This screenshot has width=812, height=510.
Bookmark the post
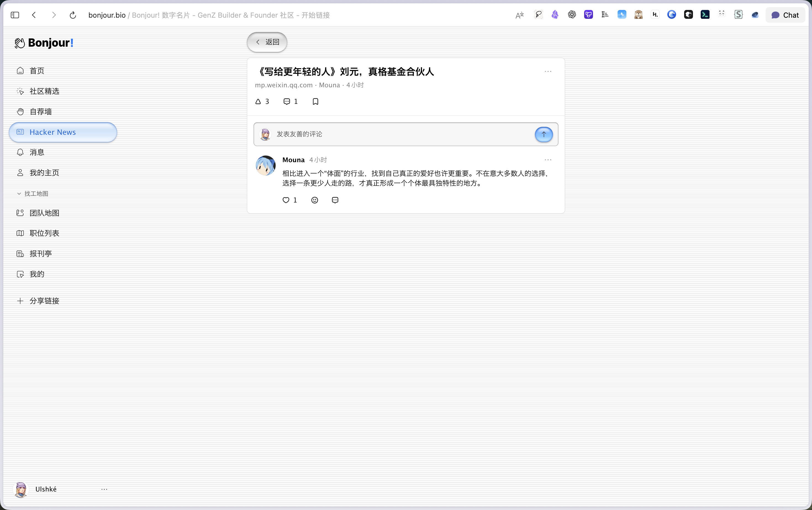coord(315,101)
